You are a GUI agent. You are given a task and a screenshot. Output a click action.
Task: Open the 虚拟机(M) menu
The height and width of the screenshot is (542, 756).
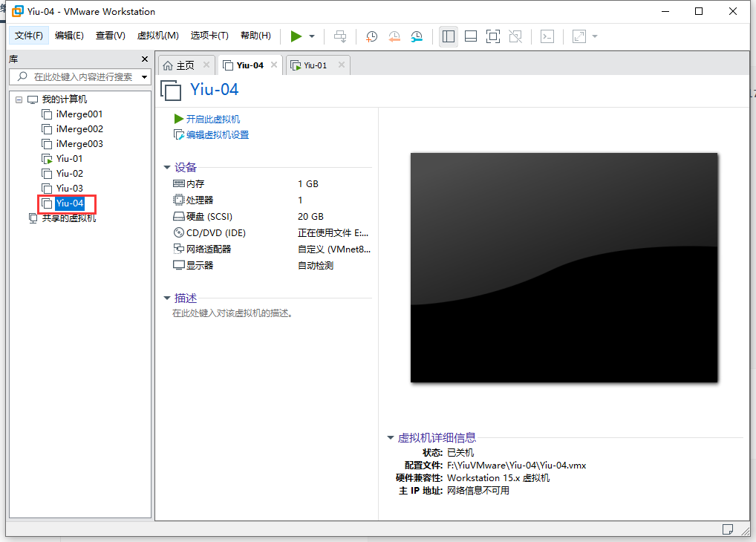click(x=157, y=36)
